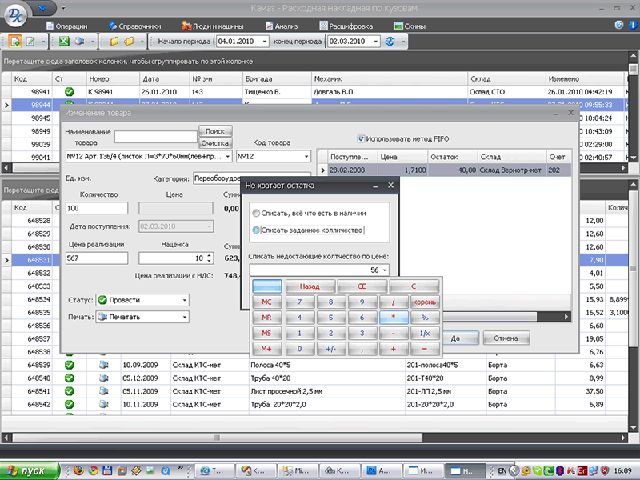Select row 'Лист просечной 2,5 мм'

314,391
